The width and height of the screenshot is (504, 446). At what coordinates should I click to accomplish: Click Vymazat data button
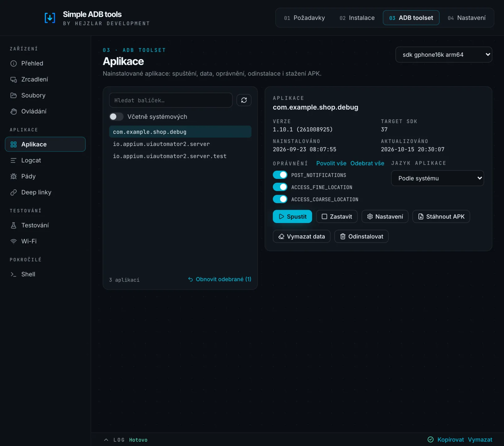click(301, 237)
